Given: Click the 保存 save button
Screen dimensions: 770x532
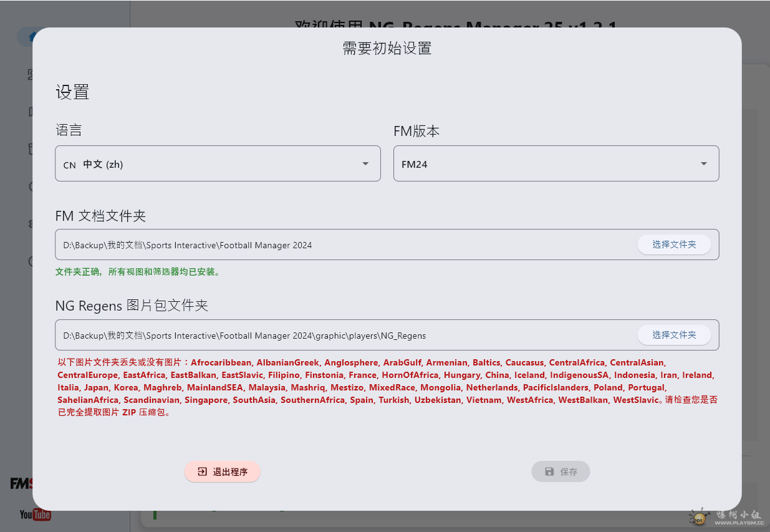Looking at the screenshot, I should pos(561,472).
